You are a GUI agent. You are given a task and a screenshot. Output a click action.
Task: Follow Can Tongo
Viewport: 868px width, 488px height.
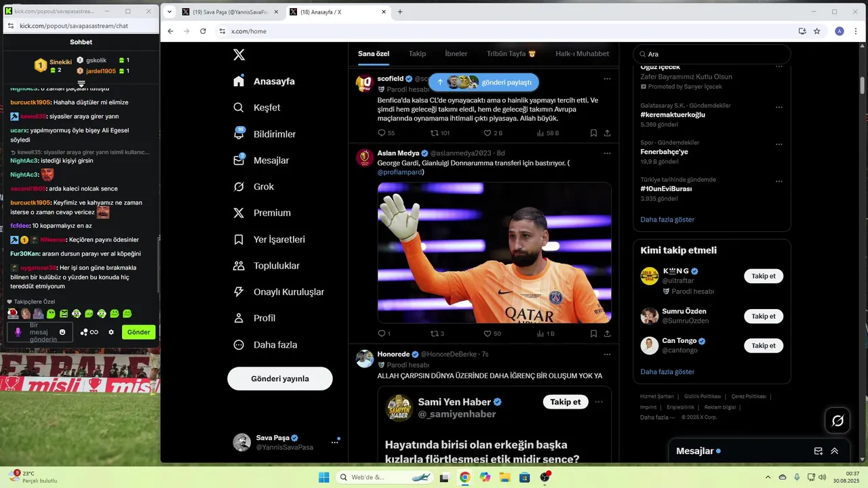coord(764,346)
